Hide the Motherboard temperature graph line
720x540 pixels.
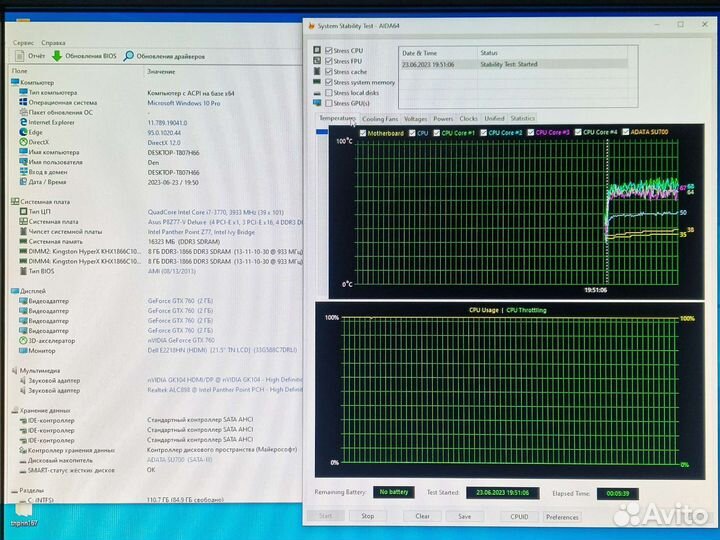tap(363, 133)
